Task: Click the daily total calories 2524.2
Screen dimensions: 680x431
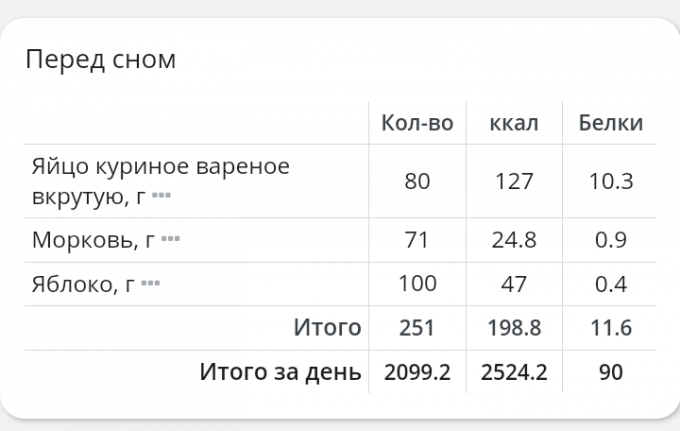Action: (514, 372)
